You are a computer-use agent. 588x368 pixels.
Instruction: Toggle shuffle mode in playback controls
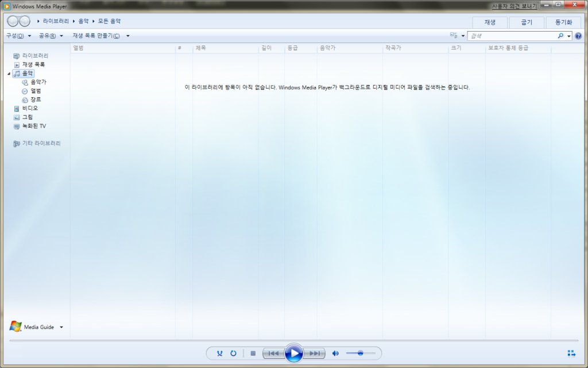pos(220,354)
